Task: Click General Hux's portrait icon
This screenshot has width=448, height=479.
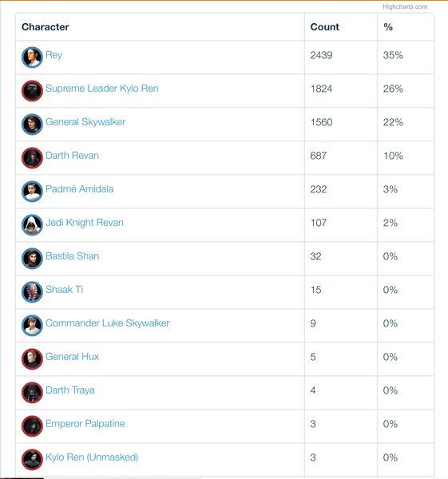Action: coord(32,359)
